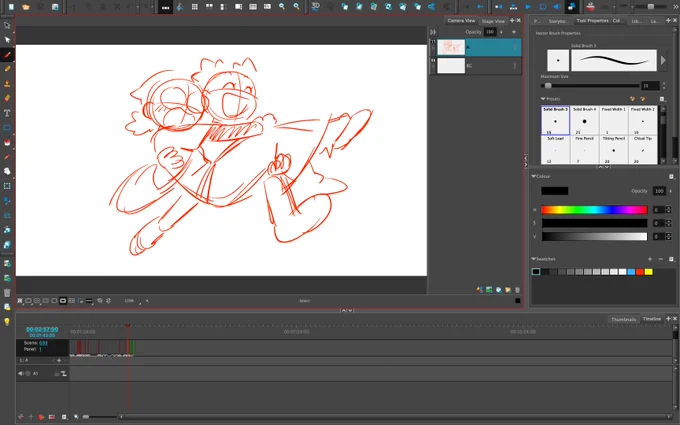Click the trash can delete icon in left toolbar

[7, 293]
